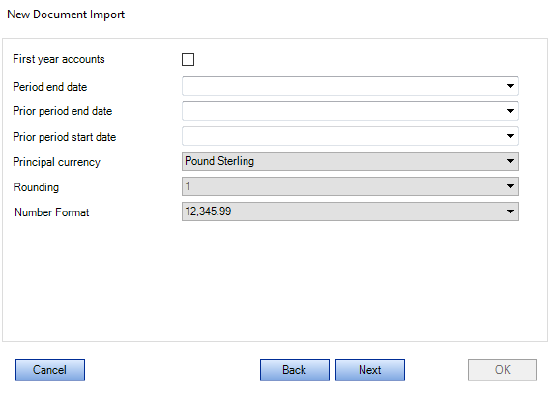Open the Rounding dropdown showing 1
The width and height of the screenshot is (550, 395).
point(350,186)
